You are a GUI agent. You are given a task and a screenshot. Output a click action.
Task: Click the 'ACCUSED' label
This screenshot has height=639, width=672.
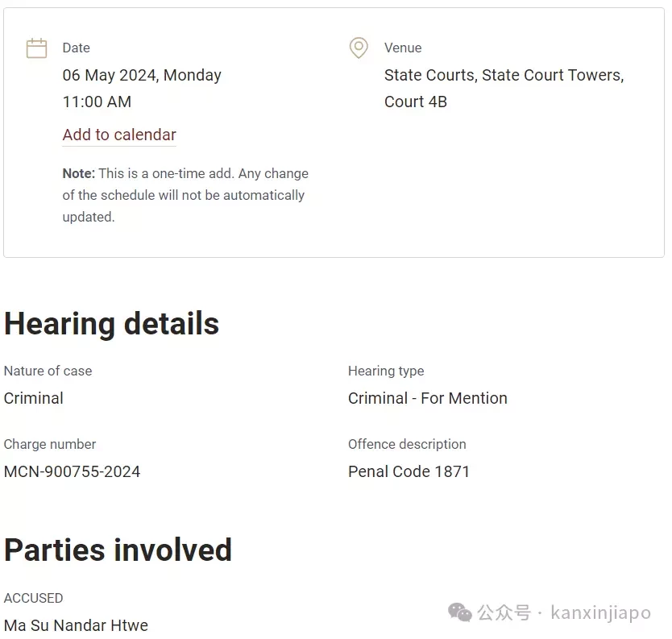pyautogui.click(x=33, y=598)
